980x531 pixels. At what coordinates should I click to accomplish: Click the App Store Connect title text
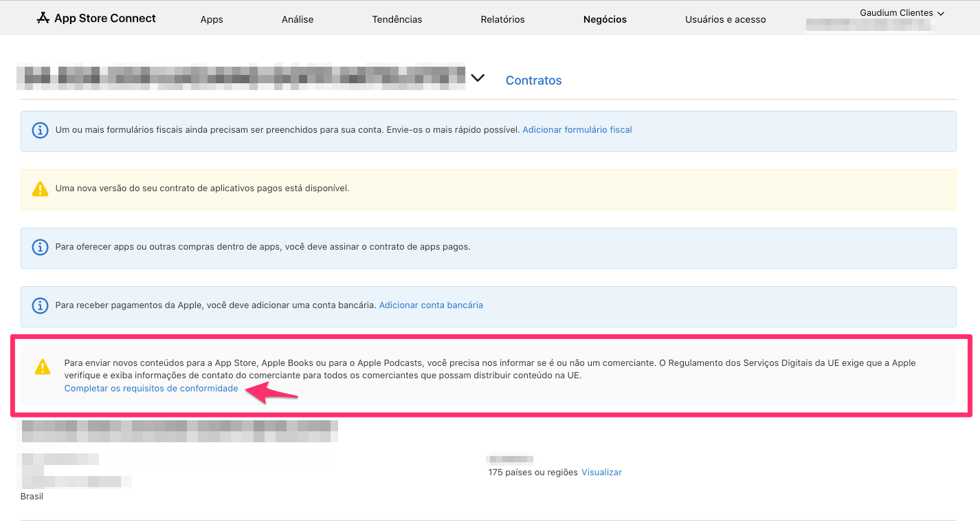pyautogui.click(x=105, y=19)
